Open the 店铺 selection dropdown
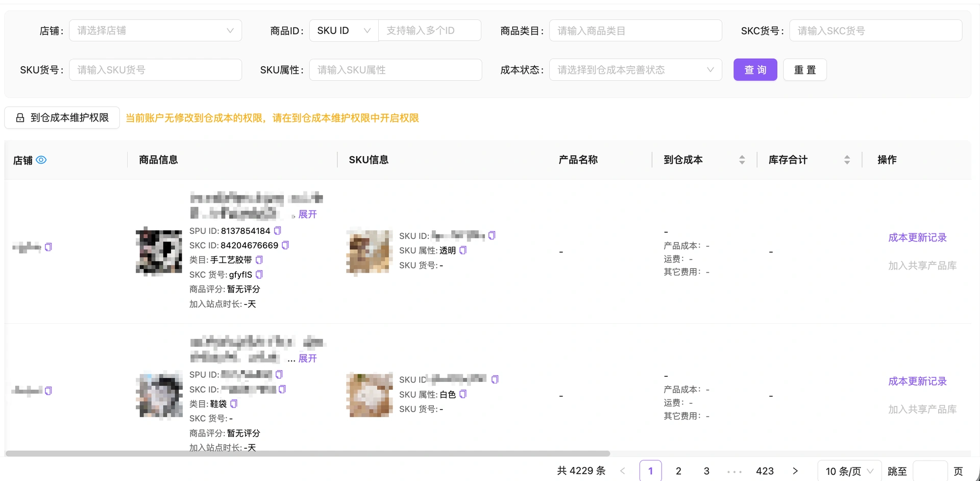This screenshot has width=980, height=481. pos(156,31)
